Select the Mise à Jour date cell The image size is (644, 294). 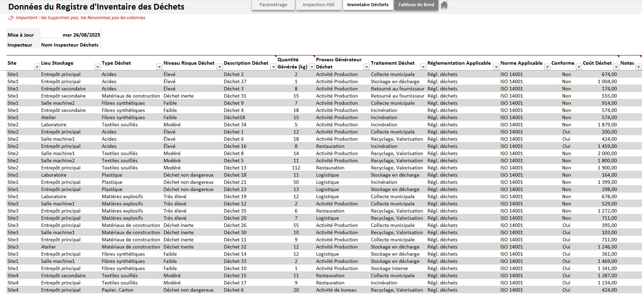pyautogui.click(x=71, y=35)
